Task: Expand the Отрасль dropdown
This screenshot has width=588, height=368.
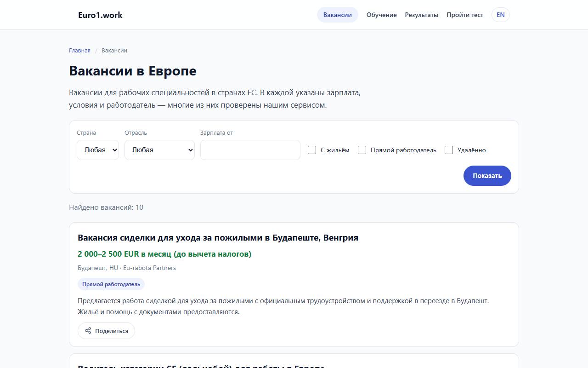Action: 159,150
